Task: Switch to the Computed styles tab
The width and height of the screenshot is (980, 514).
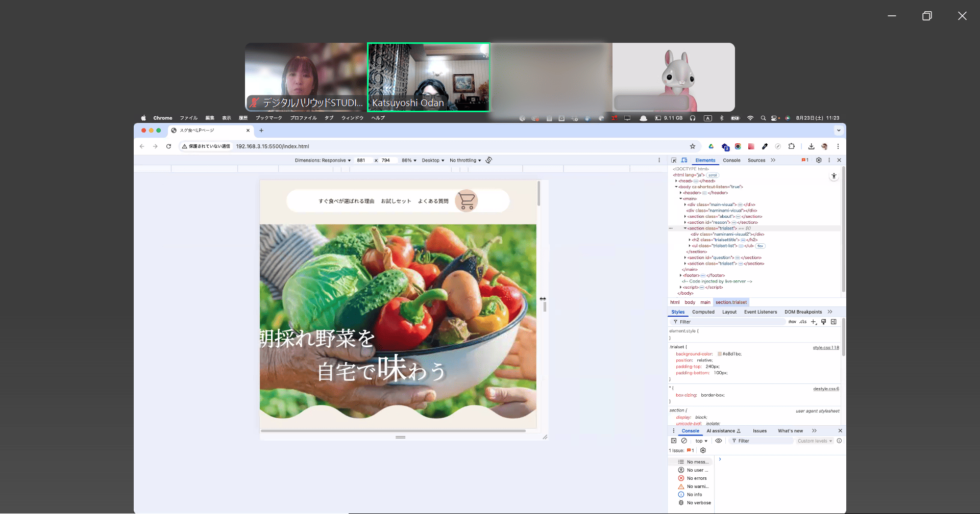Action: [x=703, y=312]
